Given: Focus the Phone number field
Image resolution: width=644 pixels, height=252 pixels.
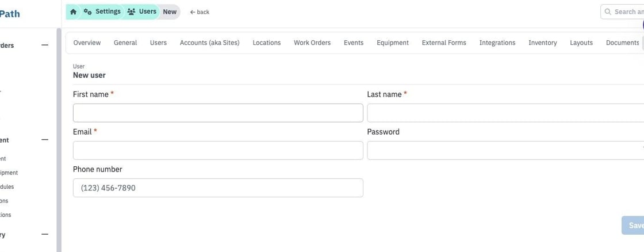Looking at the screenshot, I should click(x=218, y=188).
